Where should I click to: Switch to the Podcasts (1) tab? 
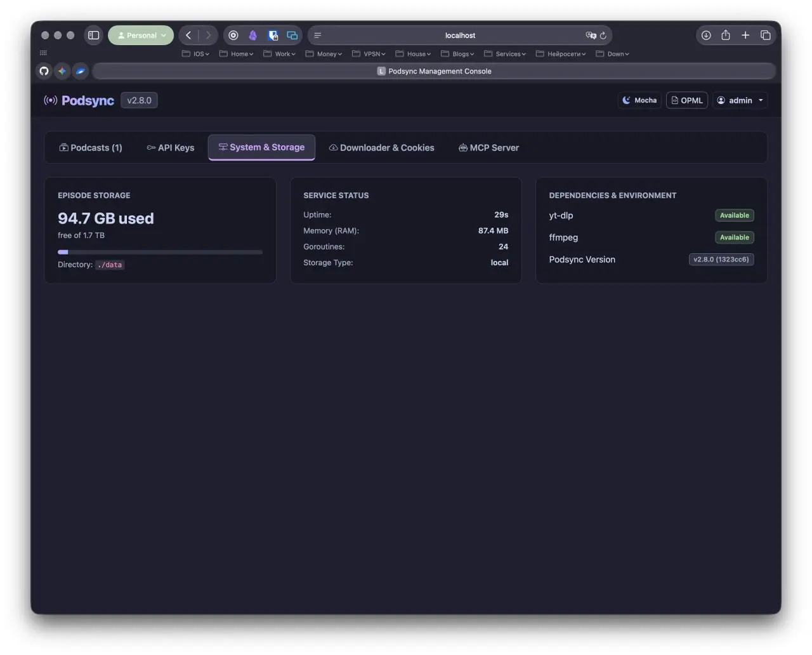tap(91, 148)
